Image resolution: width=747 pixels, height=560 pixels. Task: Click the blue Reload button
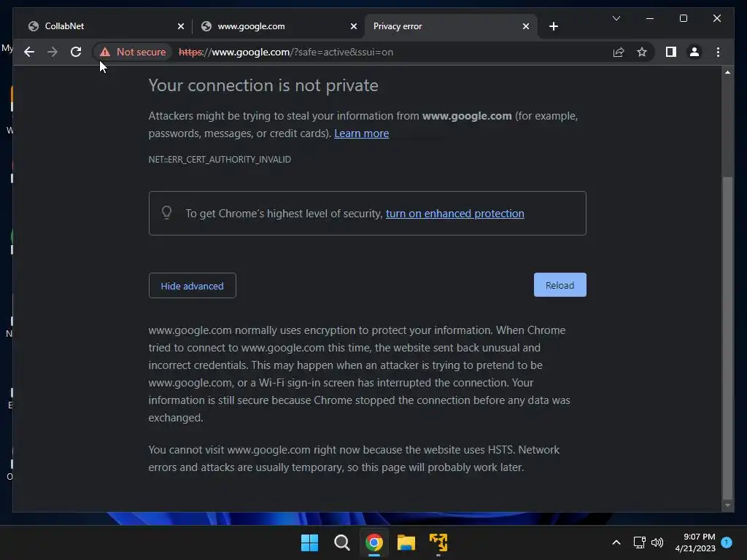pos(560,285)
